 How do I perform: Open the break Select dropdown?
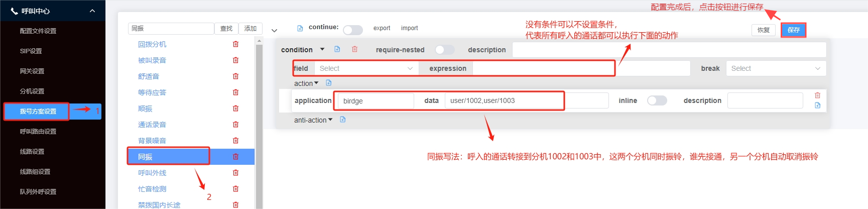point(775,68)
